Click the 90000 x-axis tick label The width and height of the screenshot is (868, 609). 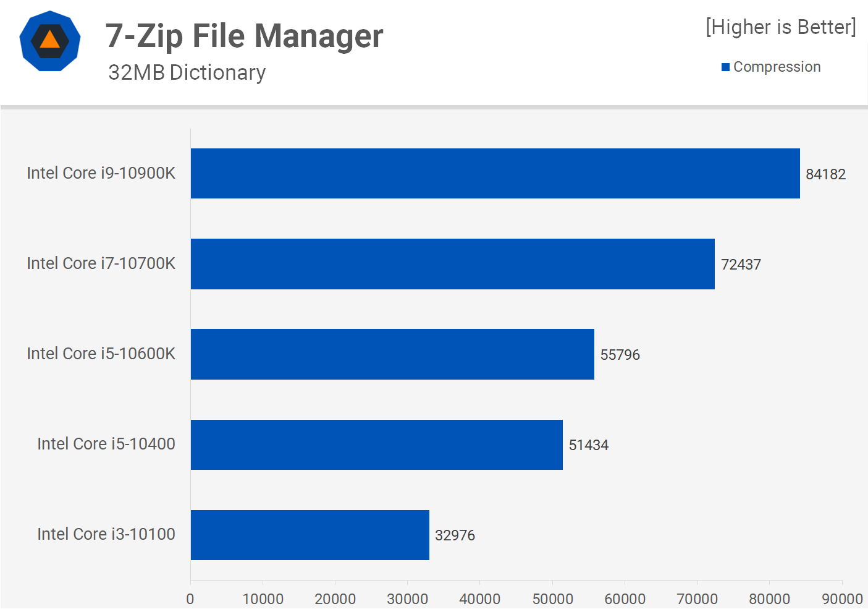point(841,599)
